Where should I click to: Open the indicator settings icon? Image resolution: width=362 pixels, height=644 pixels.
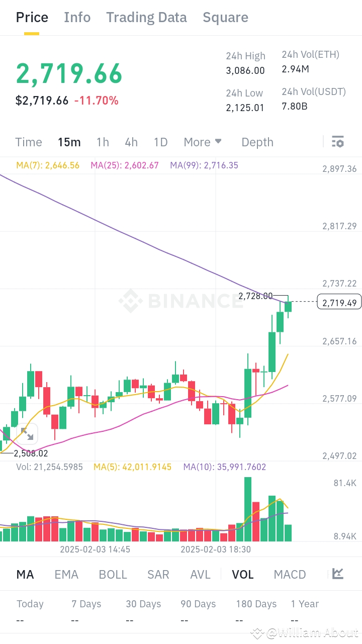pos(338,142)
